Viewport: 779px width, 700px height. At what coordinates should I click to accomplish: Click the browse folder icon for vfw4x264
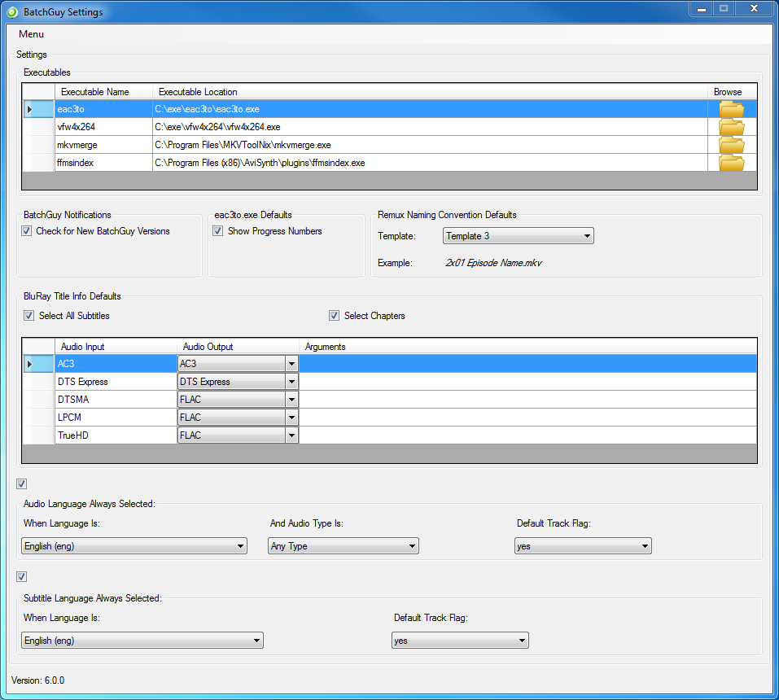(x=731, y=127)
